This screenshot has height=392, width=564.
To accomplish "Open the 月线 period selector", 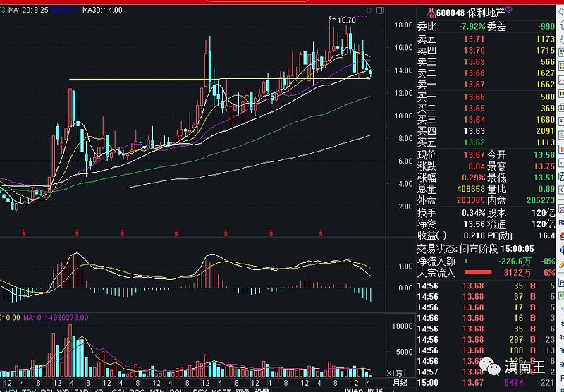I will [x=400, y=382].
